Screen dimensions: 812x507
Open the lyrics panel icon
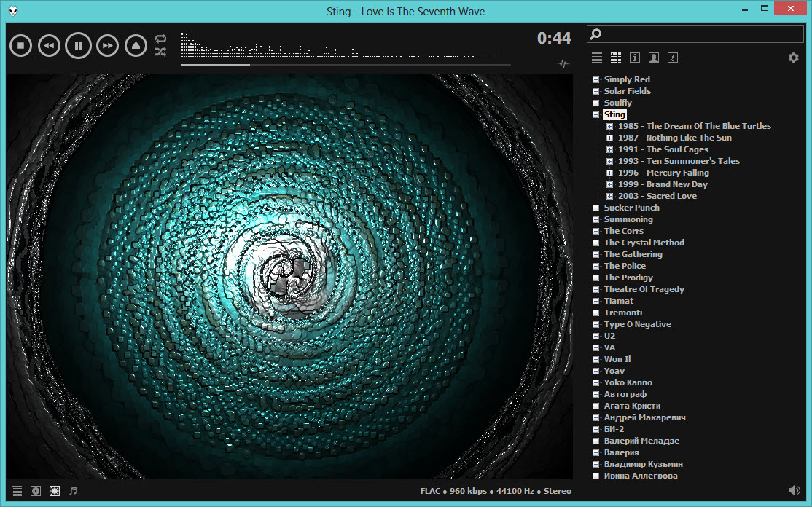673,58
